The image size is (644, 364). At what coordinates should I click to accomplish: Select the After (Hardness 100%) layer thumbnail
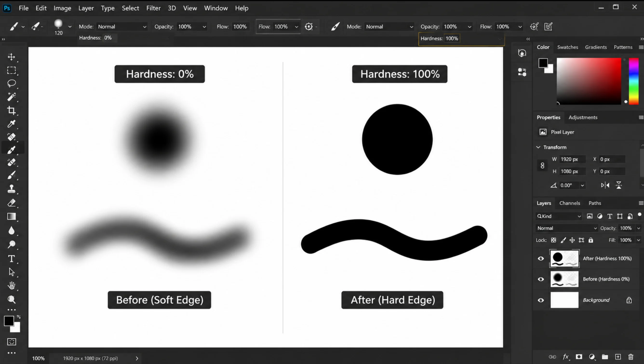pos(564,259)
